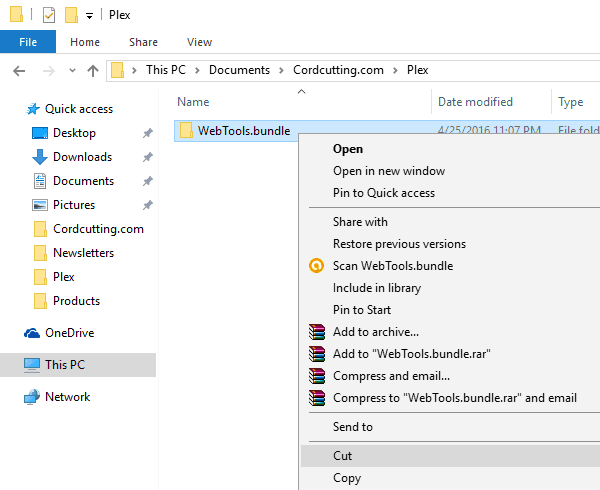
Task: Click the New folder quick access toolbar icon
Action: [x=72, y=15]
